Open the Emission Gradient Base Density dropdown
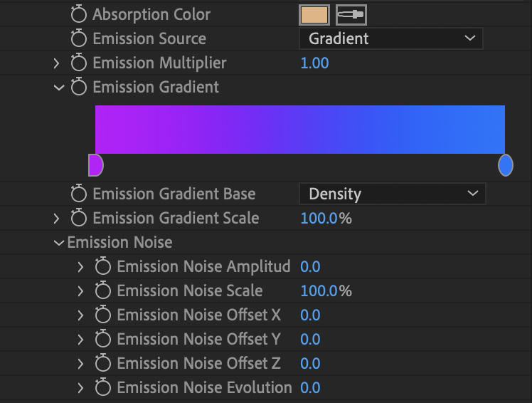Screen dimensions: 532x403 pyautogui.click(x=393, y=194)
